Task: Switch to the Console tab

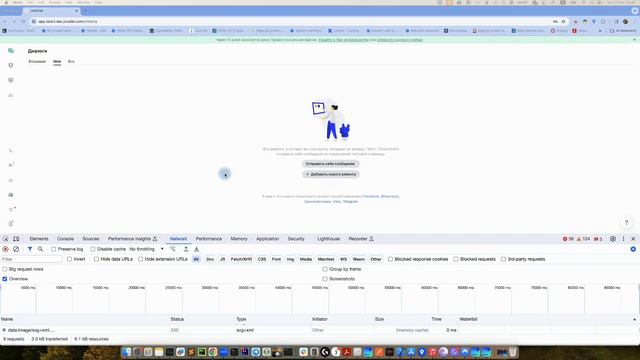Action: click(x=65, y=239)
